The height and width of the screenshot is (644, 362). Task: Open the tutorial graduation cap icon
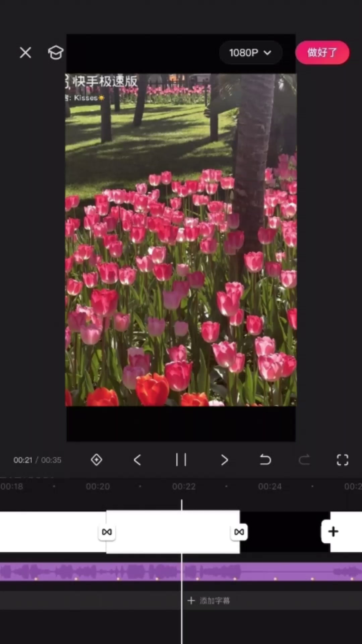(x=56, y=53)
